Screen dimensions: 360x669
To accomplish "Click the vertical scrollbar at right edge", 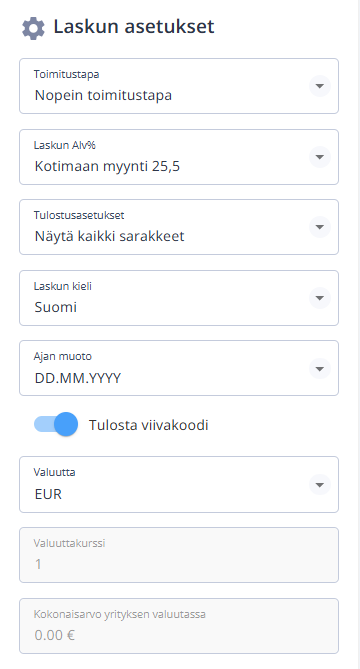I will pos(359,334).
